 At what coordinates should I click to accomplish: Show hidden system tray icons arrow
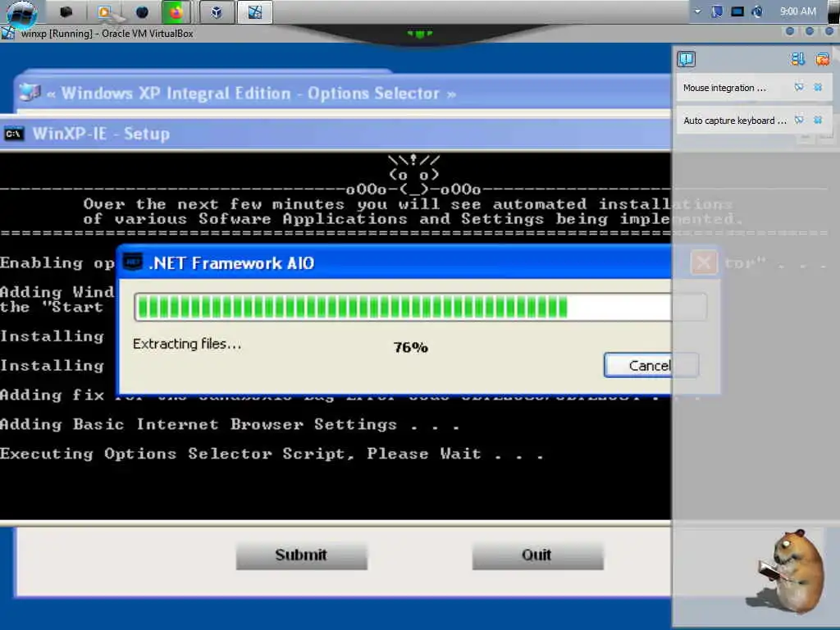[697, 11]
